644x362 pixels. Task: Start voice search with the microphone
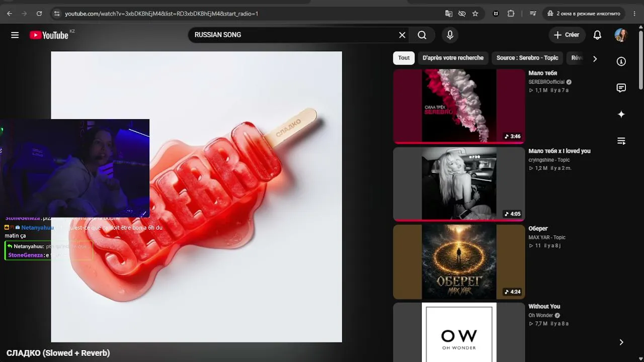(450, 35)
